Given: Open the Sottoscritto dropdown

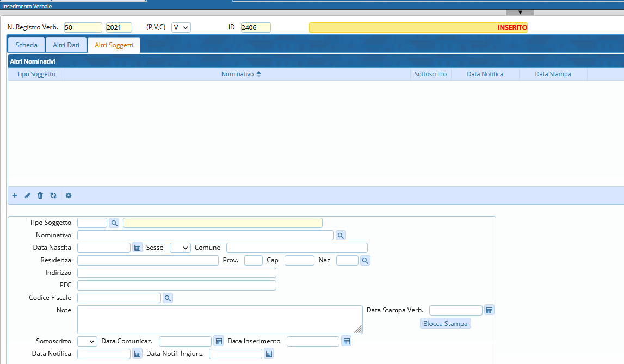Looking at the screenshot, I should point(87,341).
